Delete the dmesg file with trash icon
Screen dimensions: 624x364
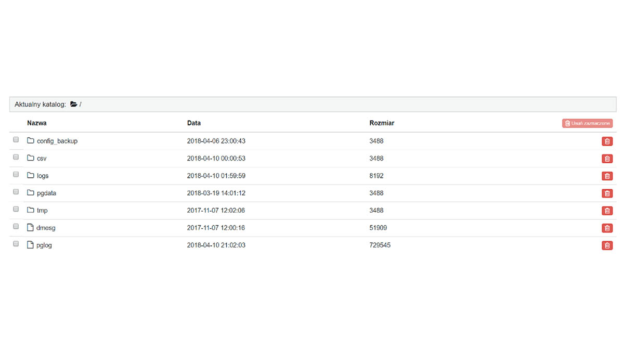pyautogui.click(x=607, y=228)
